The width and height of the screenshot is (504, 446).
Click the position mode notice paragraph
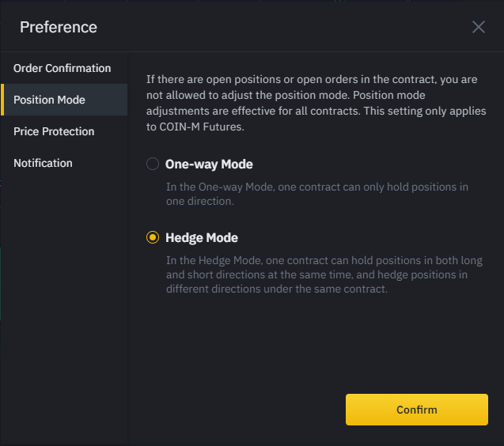[313, 103]
